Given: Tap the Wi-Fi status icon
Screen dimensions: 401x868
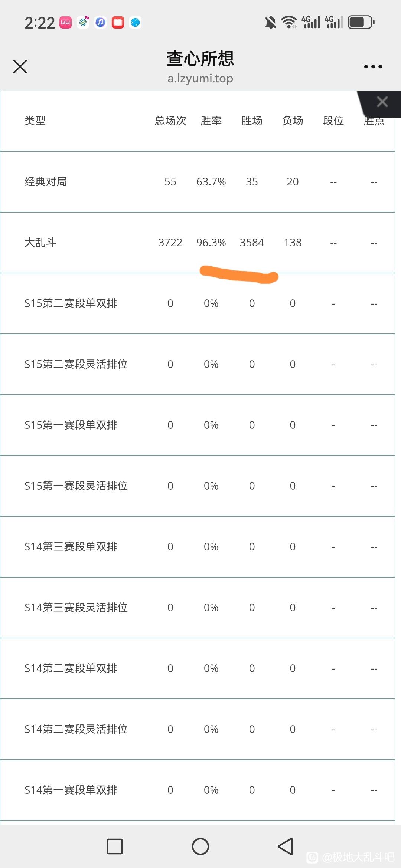Looking at the screenshot, I should 289,22.
